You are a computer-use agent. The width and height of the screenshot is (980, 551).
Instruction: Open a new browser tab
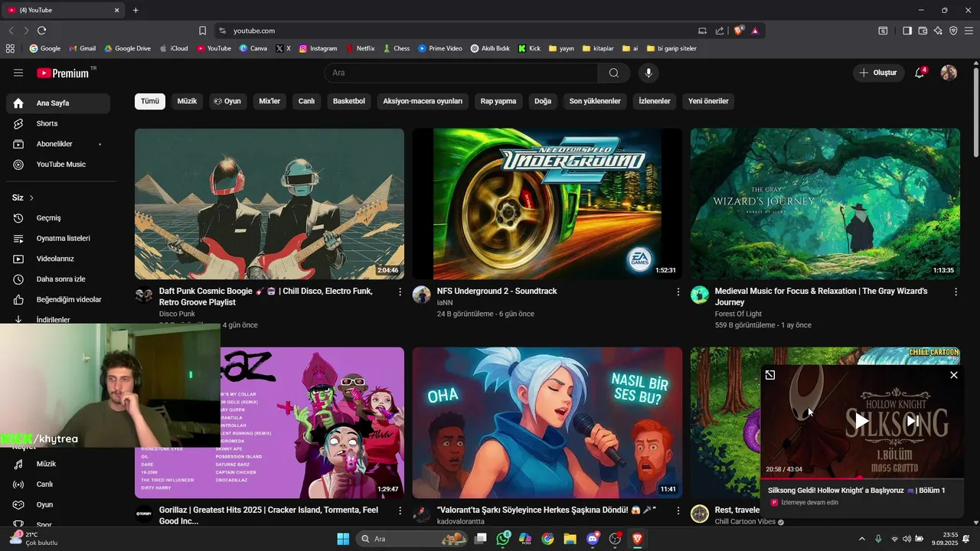(136, 10)
